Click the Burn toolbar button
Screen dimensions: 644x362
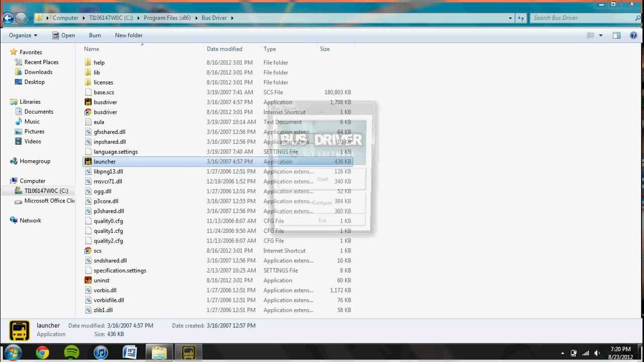point(95,35)
